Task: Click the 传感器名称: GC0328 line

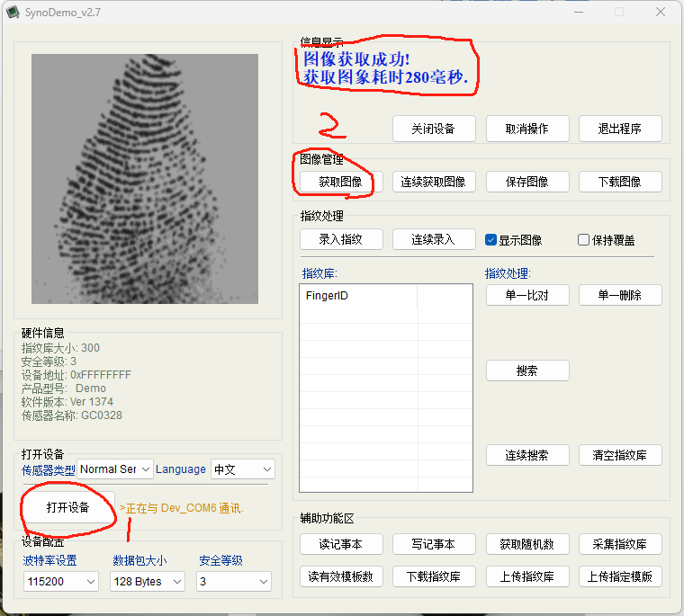Action: point(72,415)
